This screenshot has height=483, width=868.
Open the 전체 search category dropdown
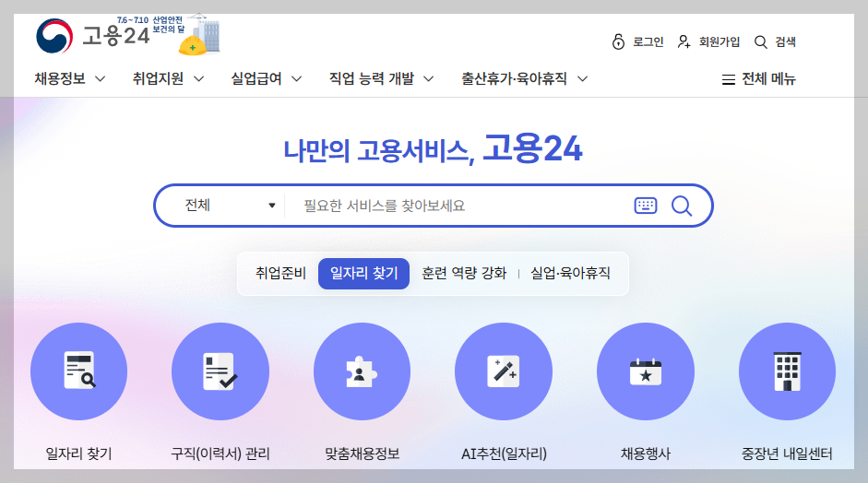[229, 206]
